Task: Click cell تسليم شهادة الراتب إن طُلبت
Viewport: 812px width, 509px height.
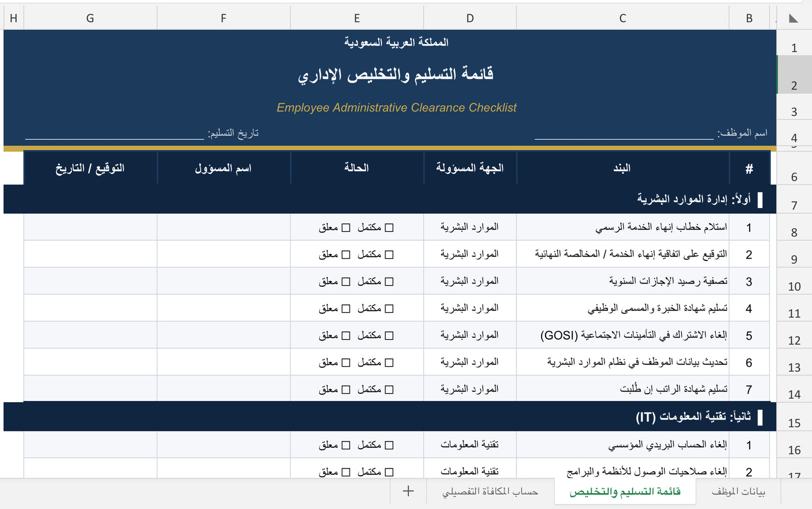Action: 623,389
